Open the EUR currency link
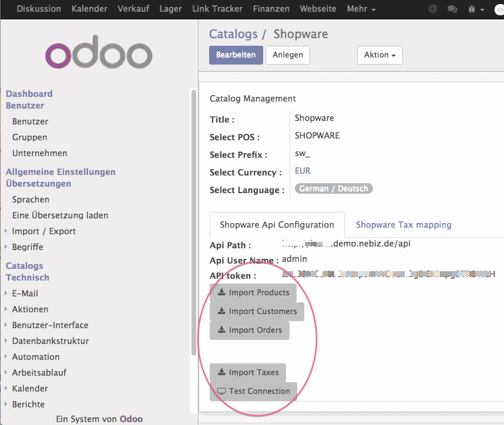The height and width of the screenshot is (425, 504). tap(303, 171)
